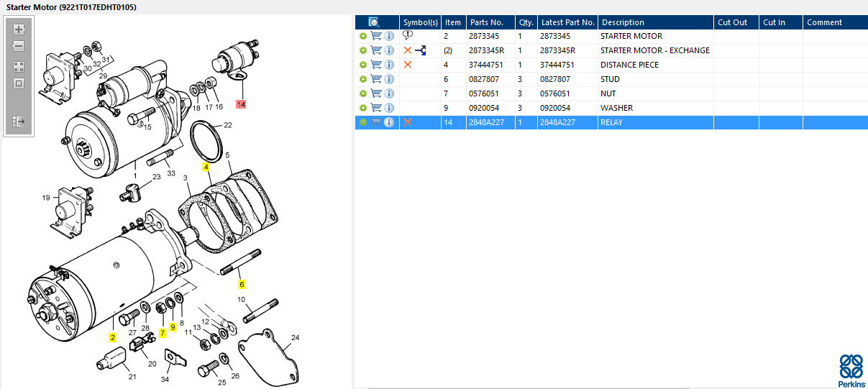868x389 pixels.
Task: Add RELAY 2848A227 to cart
Action: [x=376, y=122]
